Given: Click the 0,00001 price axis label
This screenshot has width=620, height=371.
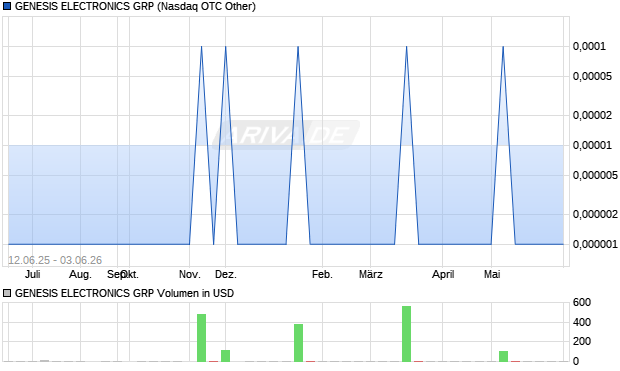Looking at the screenshot, I should (x=592, y=145).
